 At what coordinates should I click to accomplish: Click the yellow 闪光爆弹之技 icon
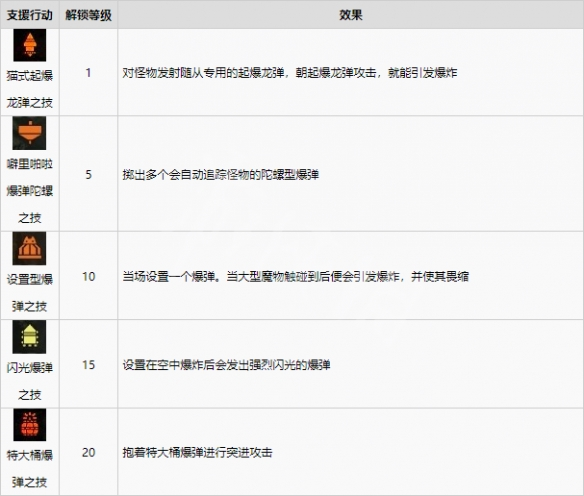(29, 337)
